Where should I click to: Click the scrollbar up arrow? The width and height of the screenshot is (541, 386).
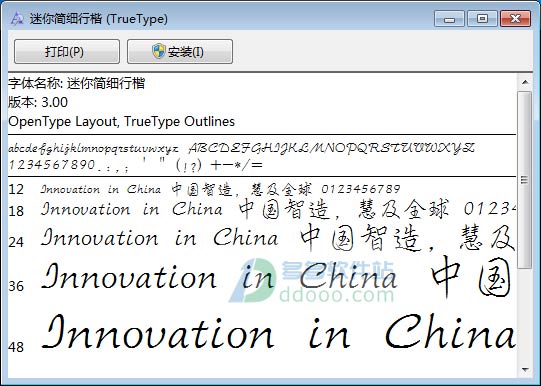[x=525, y=82]
